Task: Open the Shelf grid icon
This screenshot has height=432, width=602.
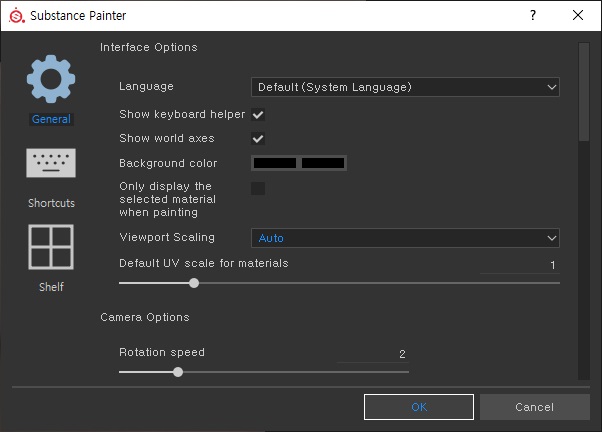Action: click(51, 247)
